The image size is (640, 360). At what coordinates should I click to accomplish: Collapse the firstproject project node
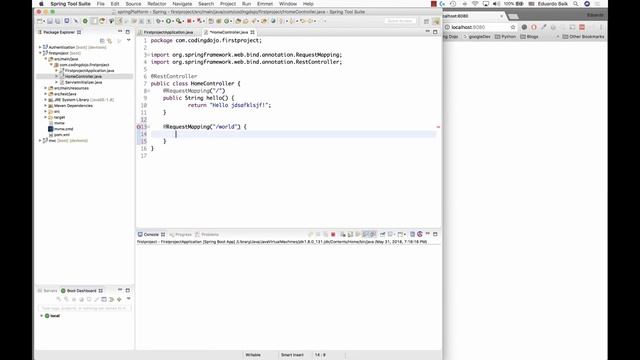[40, 53]
